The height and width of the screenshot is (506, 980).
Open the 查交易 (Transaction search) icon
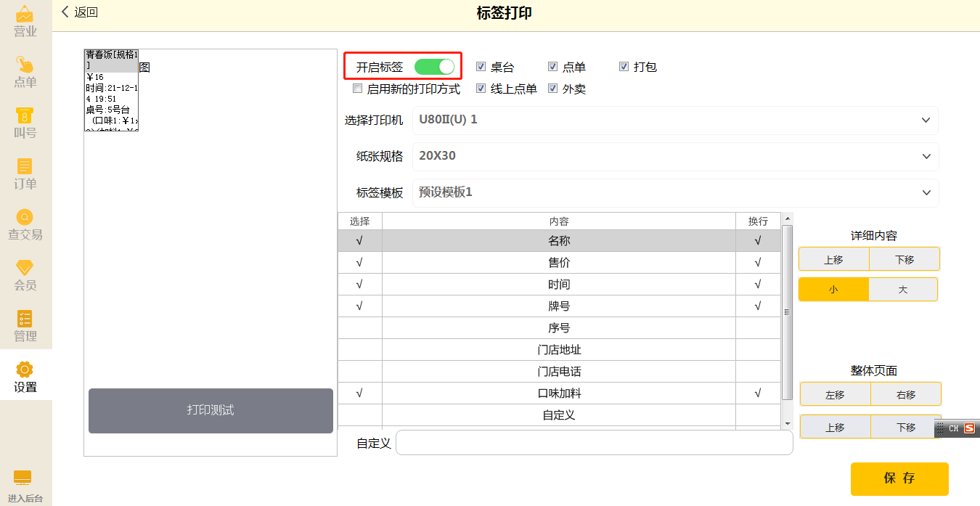(25, 225)
